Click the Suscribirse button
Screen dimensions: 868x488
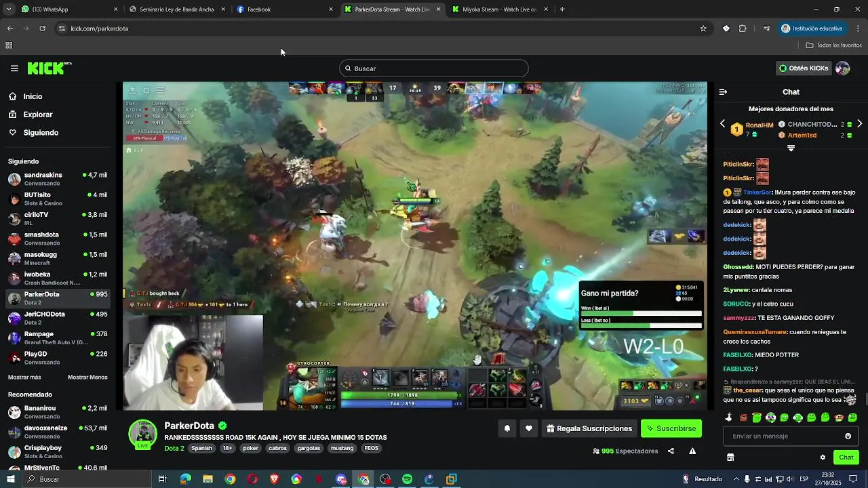click(x=671, y=428)
